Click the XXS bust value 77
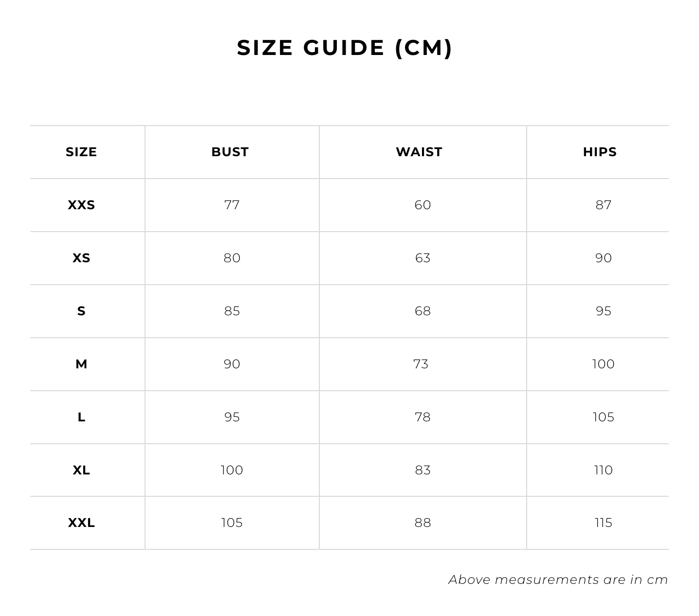The height and width of the screenshot is (616, 699). point(232,205)
